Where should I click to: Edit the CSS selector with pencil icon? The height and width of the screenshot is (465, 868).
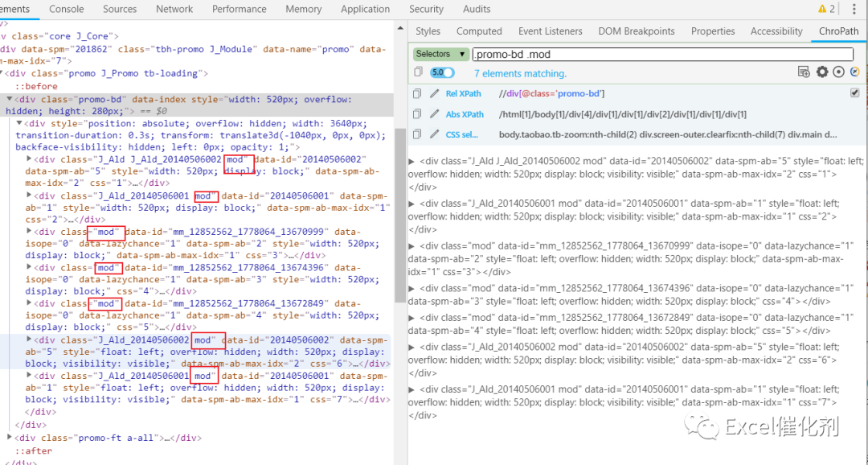point(435,134)
